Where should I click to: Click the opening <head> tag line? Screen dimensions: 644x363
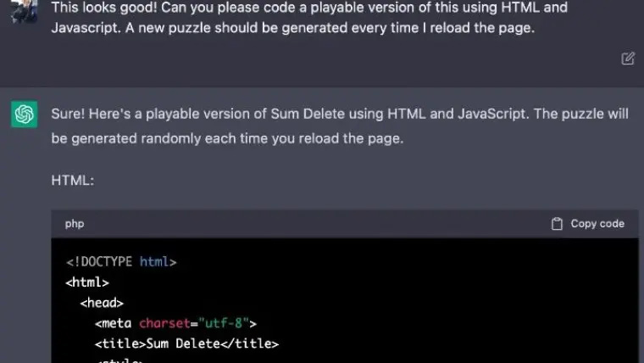click(x=103, y=303)
